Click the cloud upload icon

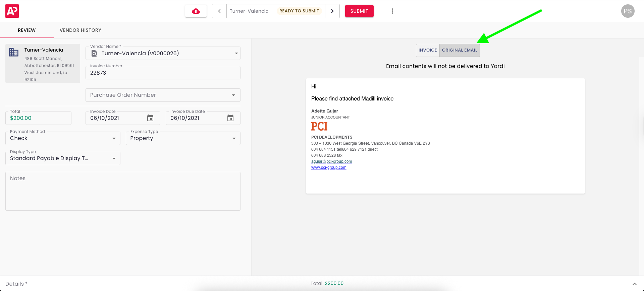click(196, 11)
